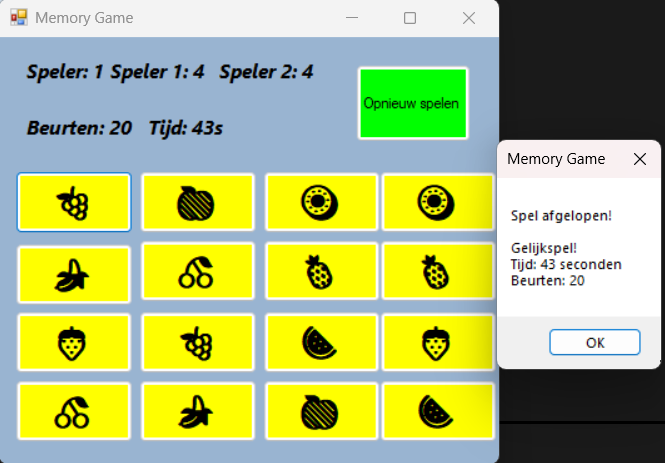The image size is (665, 463).
Task: Pick the kiwi card beside the top-row orange
Action: 321,202
